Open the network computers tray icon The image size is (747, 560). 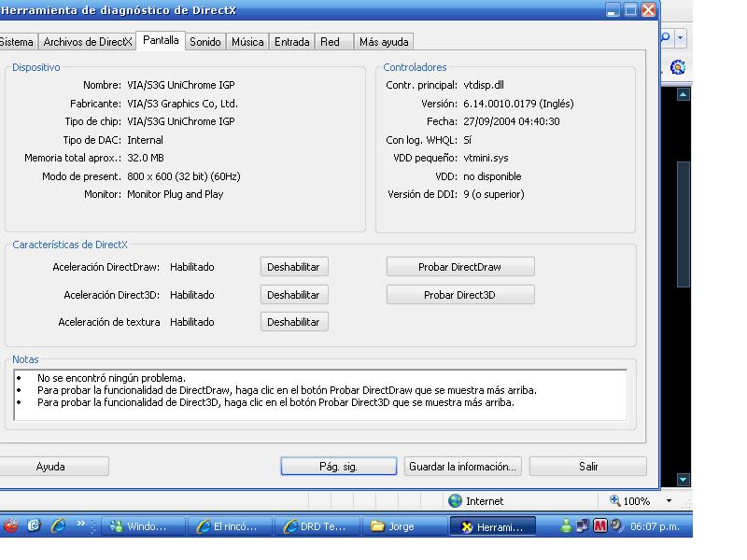pyautogui.click(x=582, y=525)
